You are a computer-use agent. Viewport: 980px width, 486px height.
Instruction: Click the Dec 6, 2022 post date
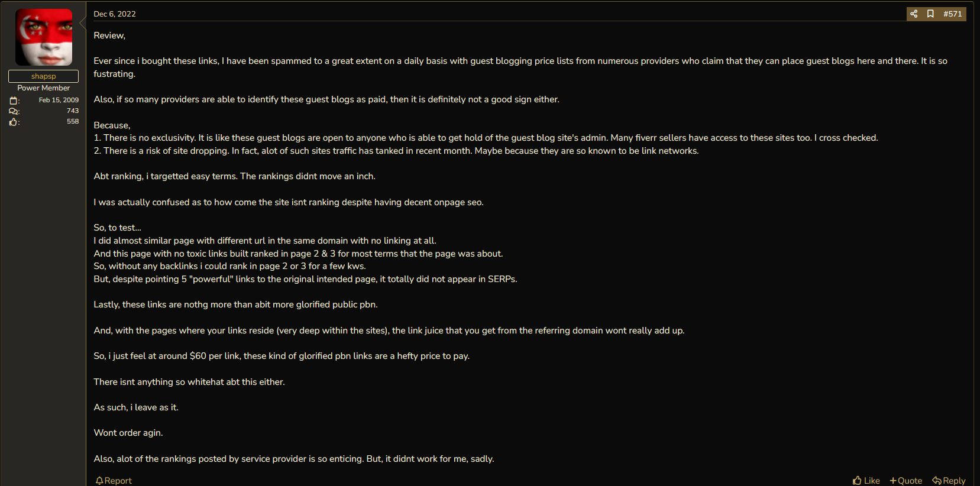[x=115, y=14]
